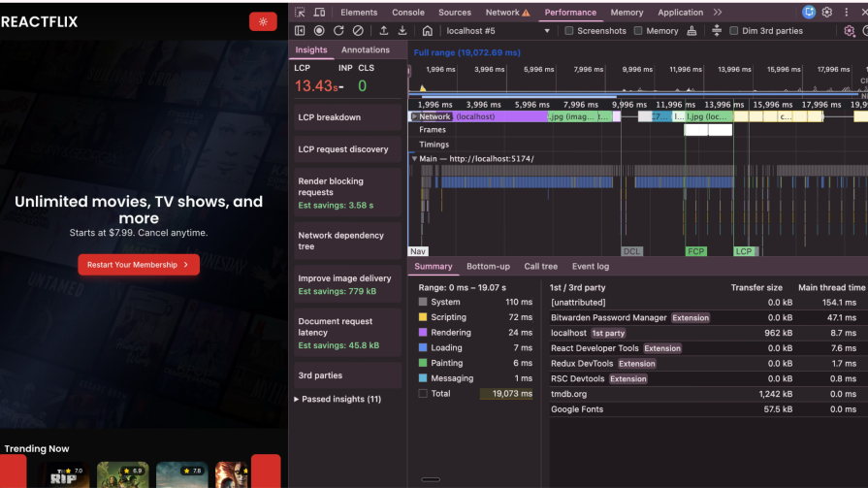The width and height of the screenshot is (868, 488).
Task: Click the download profile icon
Action: 402,31
